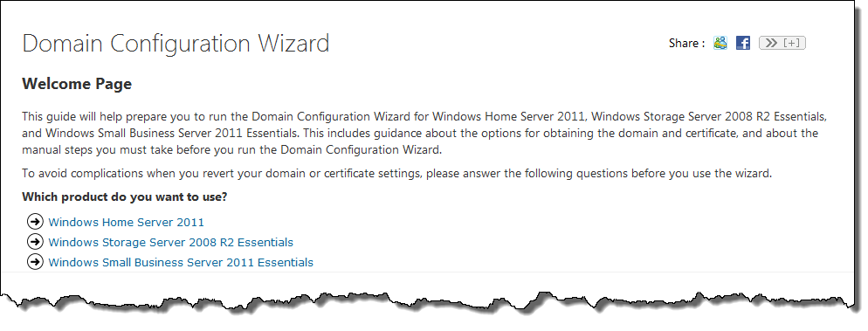Click the Welcome Page heading
This screenshot has width=868, height=331.
pyautogui.click(x=77, y=84)
